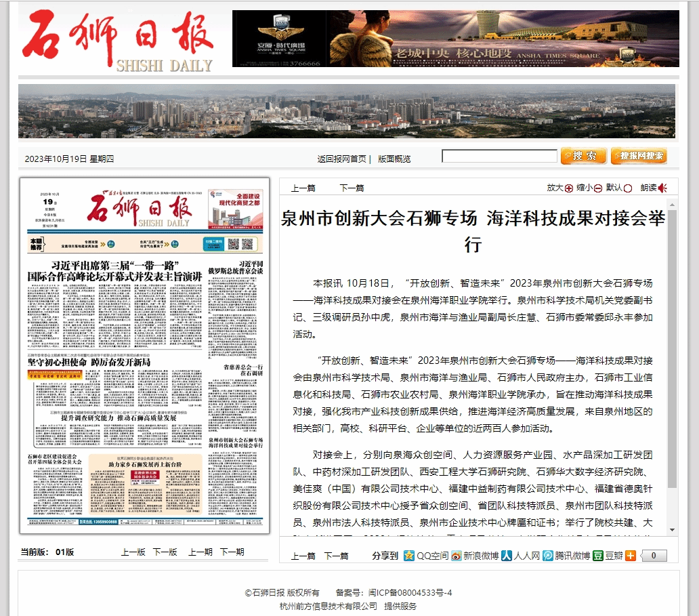Click the article scrollbar down arrow
699x616 pixels.
(x=672, y=529)
